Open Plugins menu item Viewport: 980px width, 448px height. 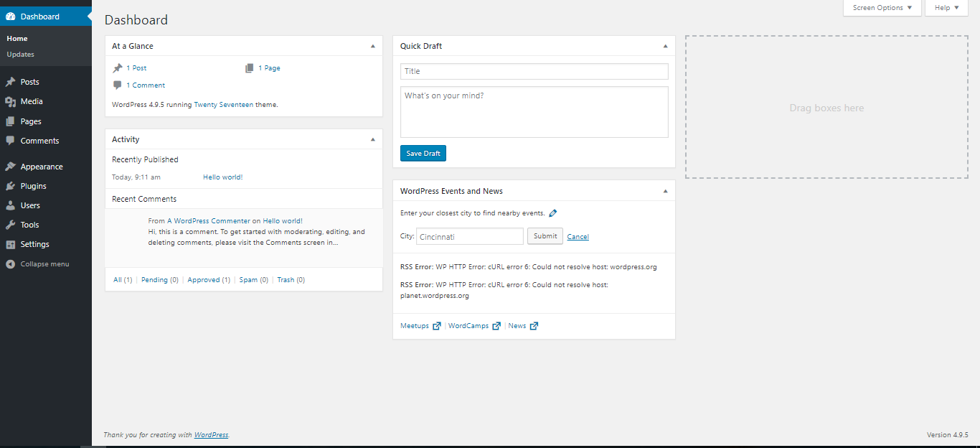pyautogui.click(x=46, y=186)
